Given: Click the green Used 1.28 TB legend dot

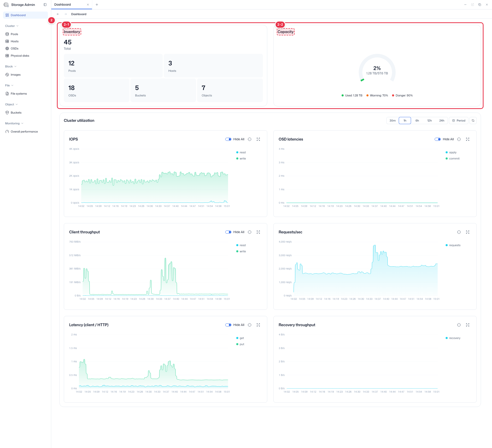Looking at the screenshot, I should click(x=343, y=95).
